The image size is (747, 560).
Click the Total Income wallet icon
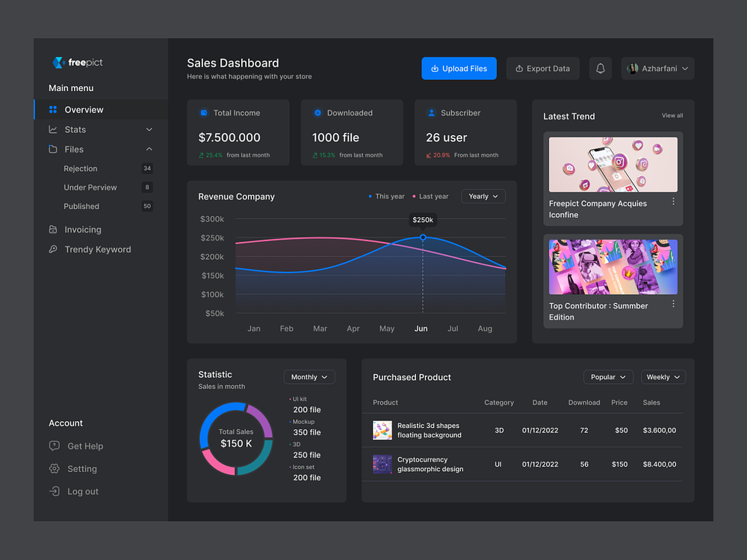(204, 113)
